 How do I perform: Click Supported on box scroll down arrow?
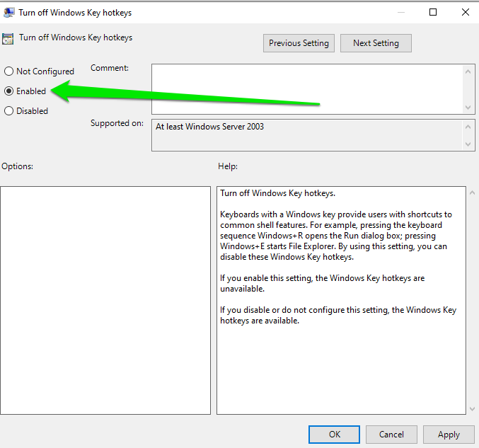tap(468, 144)
